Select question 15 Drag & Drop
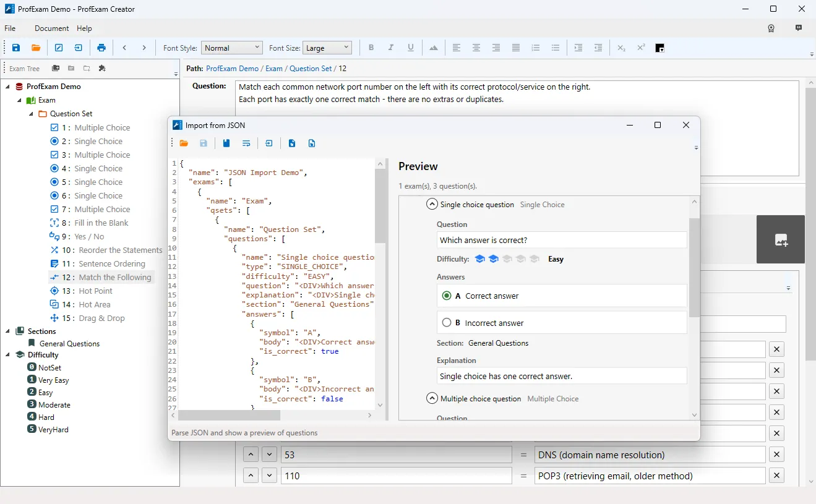The width and height of the screenshot is (816, 504). point(87,318)
